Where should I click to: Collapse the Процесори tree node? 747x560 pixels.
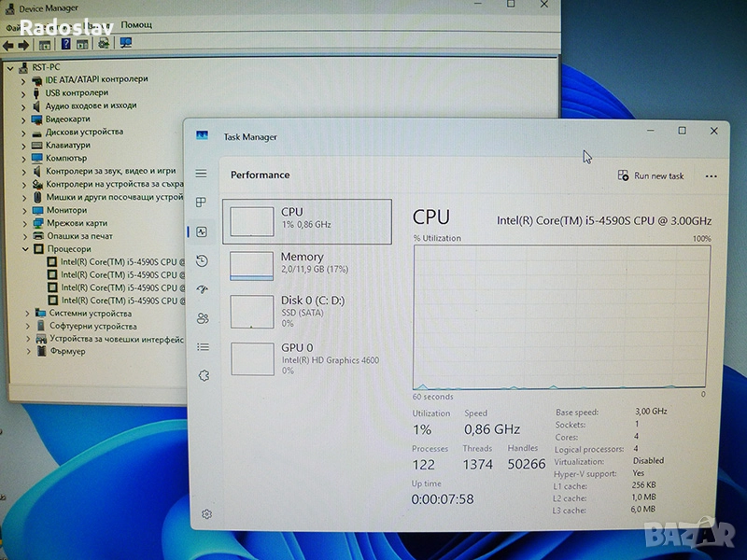point(24,249)
